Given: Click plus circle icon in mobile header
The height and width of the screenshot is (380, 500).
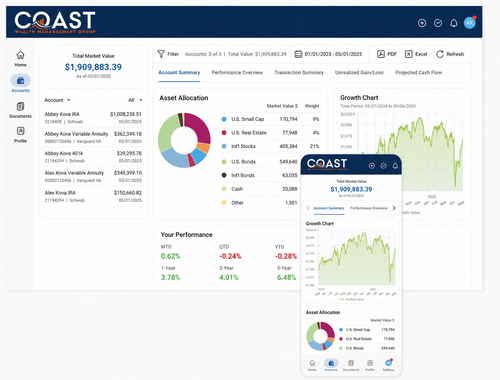Looking at the screenshot, I should point(372,166).
